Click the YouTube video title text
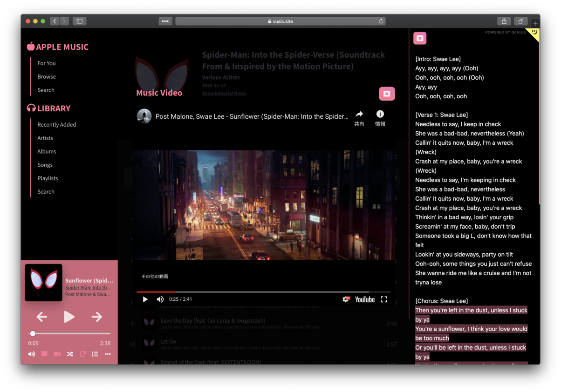 click(x=252, y=116)
